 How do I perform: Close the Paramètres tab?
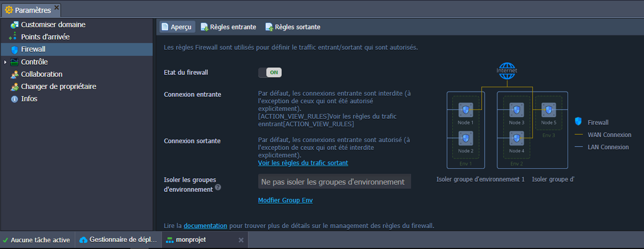pyautogui.click(x=57, y=7)
